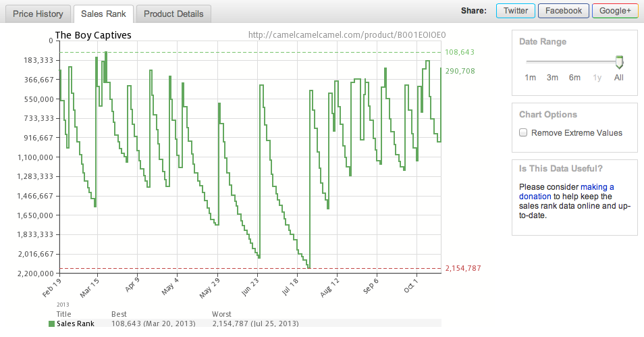Click the green Sales Rank legend square
This screenshot has height=337, width=644.
point(51,324)
